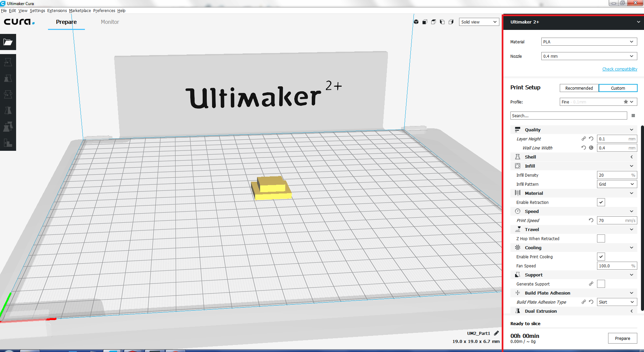Open the settings visibility menu beside Search
Screen dimensions: 644x352
[633, 116]
